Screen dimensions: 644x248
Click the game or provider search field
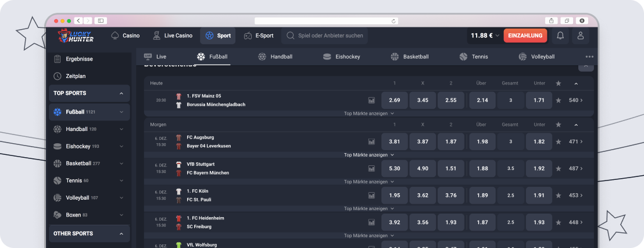point(330,36)
